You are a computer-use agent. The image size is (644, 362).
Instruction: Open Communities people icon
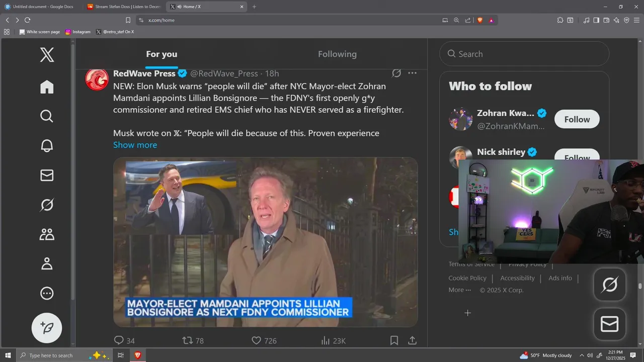tap(47, 234)
